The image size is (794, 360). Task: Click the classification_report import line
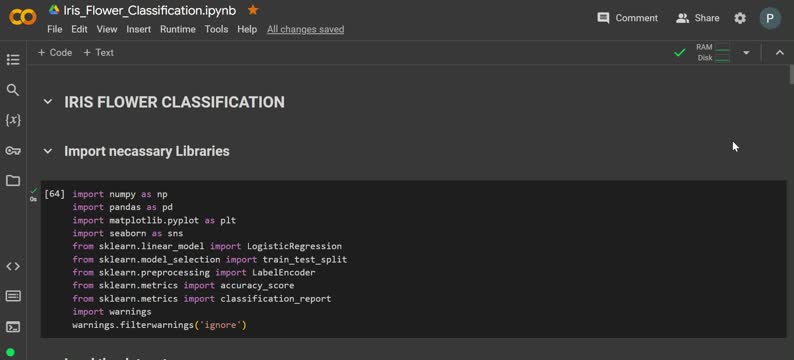(x=202, y=299)
